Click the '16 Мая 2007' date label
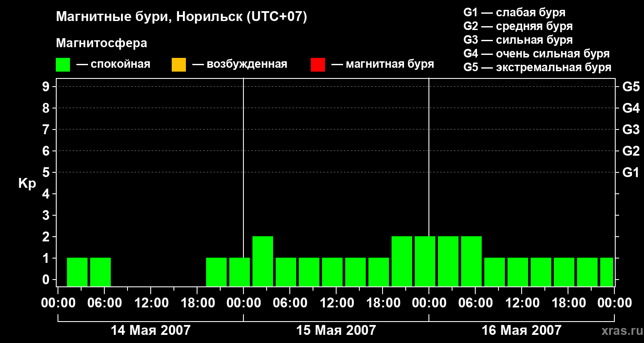Image resolution: width=644 pixels, height=343 pixels. coord(522,331)
